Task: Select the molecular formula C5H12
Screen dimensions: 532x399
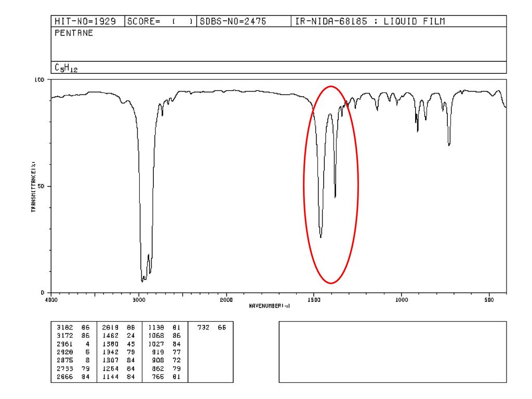Action: point(66,68)
